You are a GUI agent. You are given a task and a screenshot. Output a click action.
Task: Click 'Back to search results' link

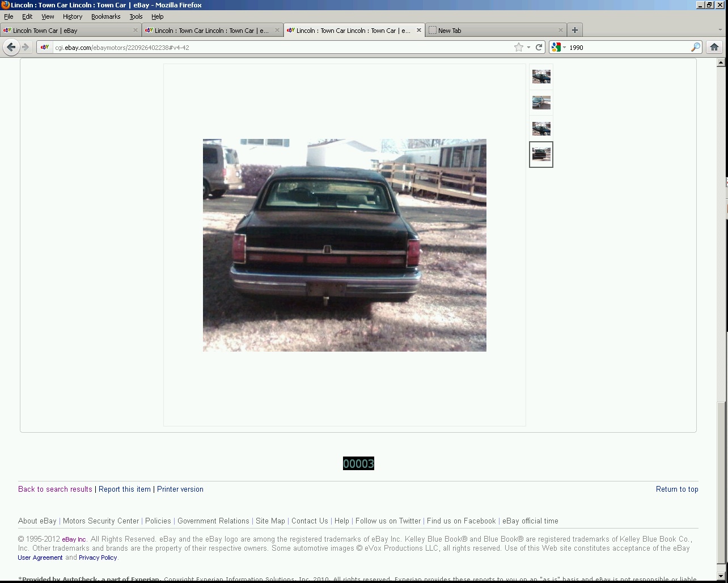[x=55, y=489]
